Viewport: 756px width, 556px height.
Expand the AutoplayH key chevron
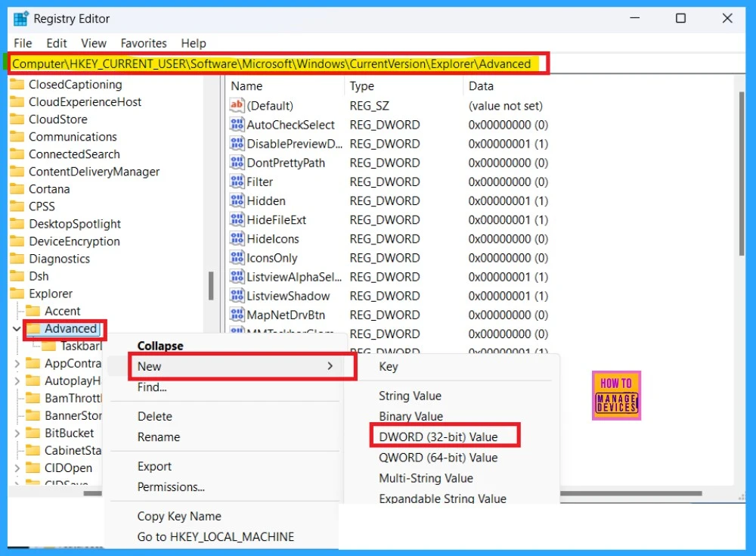pyautogui.click(x=17, y=381)
